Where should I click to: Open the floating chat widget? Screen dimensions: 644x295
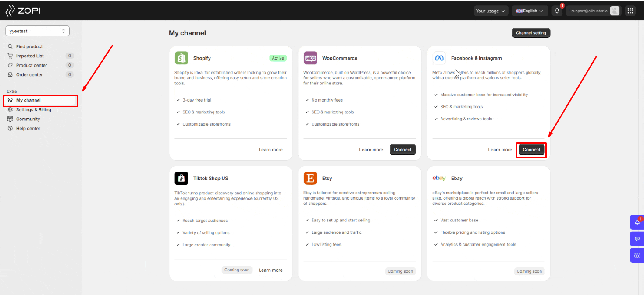pos(637,239)
